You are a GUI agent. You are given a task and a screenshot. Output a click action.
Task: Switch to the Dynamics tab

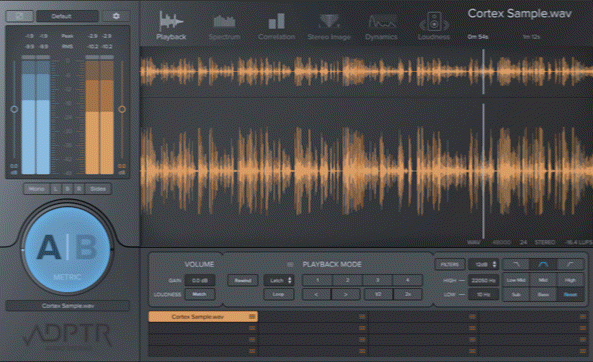click(381, 26)
